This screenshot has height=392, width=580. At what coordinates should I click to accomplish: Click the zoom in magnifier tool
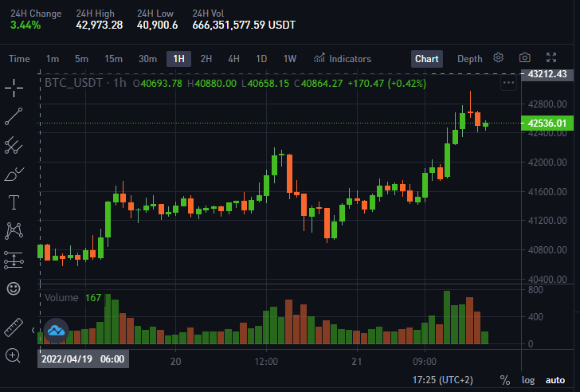(x=13, y=356)
